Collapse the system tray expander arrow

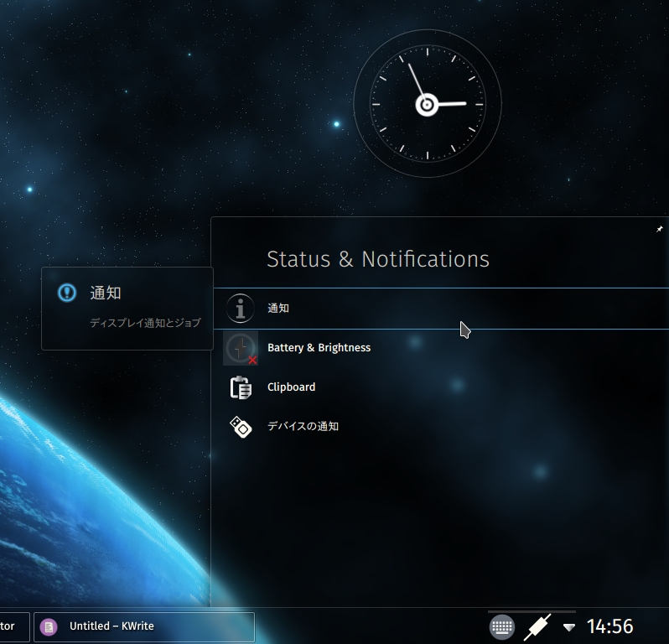coord(568,627)
